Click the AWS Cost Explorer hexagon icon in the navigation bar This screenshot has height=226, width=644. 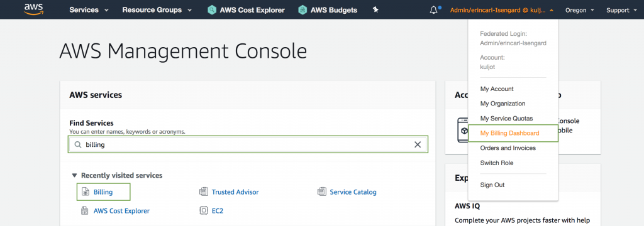tap(211, 10)
